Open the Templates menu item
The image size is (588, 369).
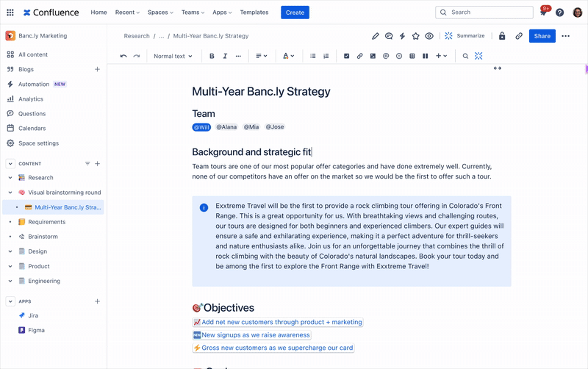pos(254,12)
